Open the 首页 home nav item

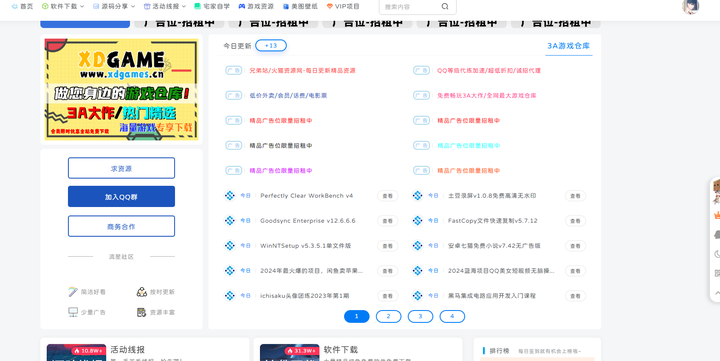[x=27, y=6]
